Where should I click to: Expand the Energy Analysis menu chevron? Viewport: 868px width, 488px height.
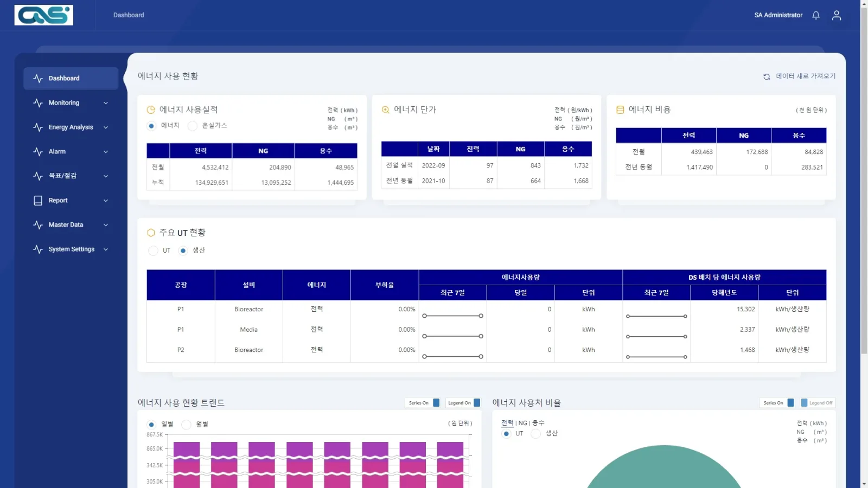click(106, 127)
